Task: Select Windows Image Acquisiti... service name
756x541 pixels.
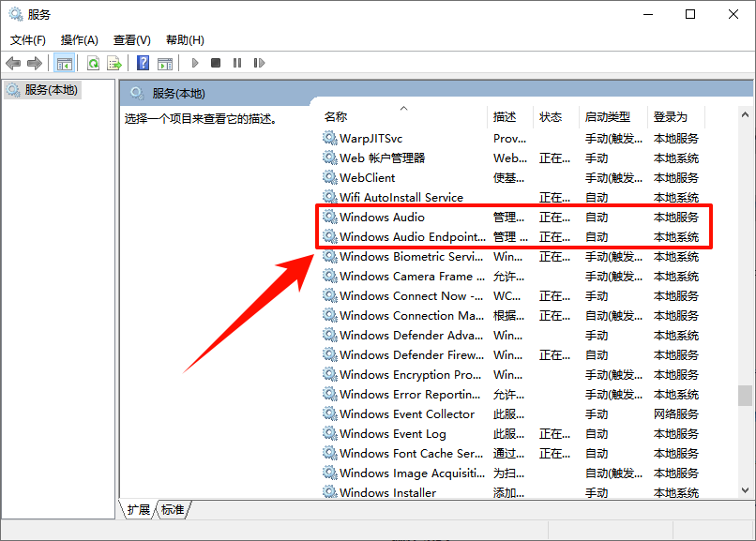Action: [412, 473]
